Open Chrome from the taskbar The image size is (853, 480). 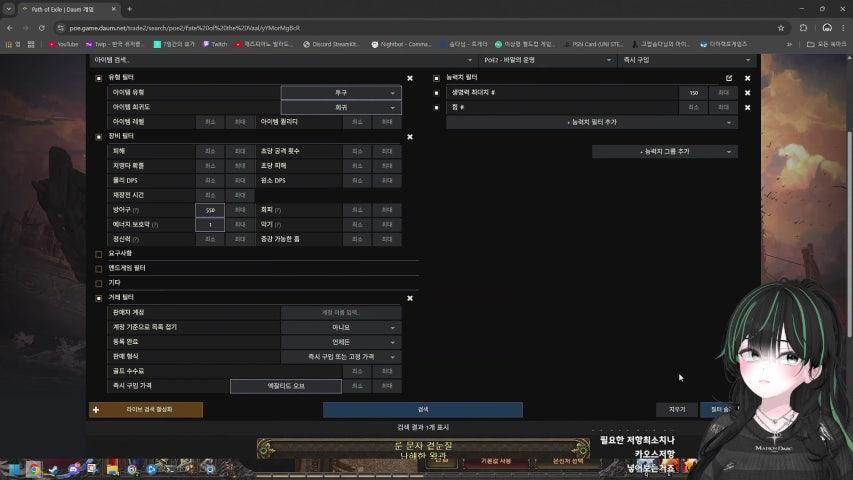point(34,469)
